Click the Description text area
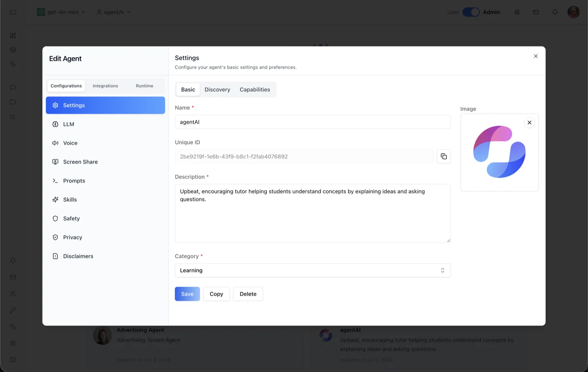This screenshot has height=372, width=588. 313,213
